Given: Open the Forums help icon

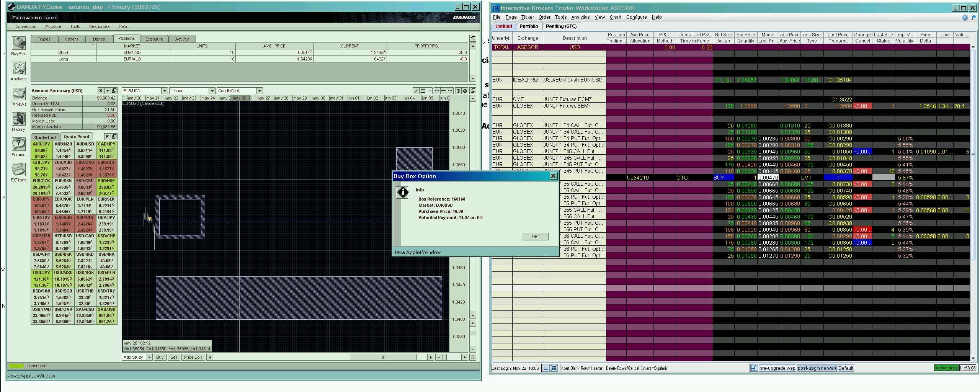Looking at the screenshot, I should (18, 145).
